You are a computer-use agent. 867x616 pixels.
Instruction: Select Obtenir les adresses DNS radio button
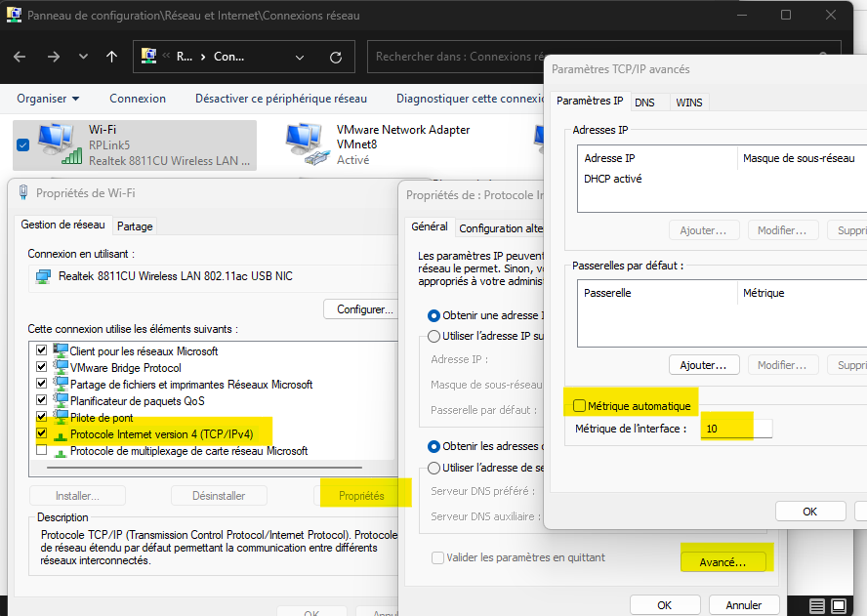(434, 446)
